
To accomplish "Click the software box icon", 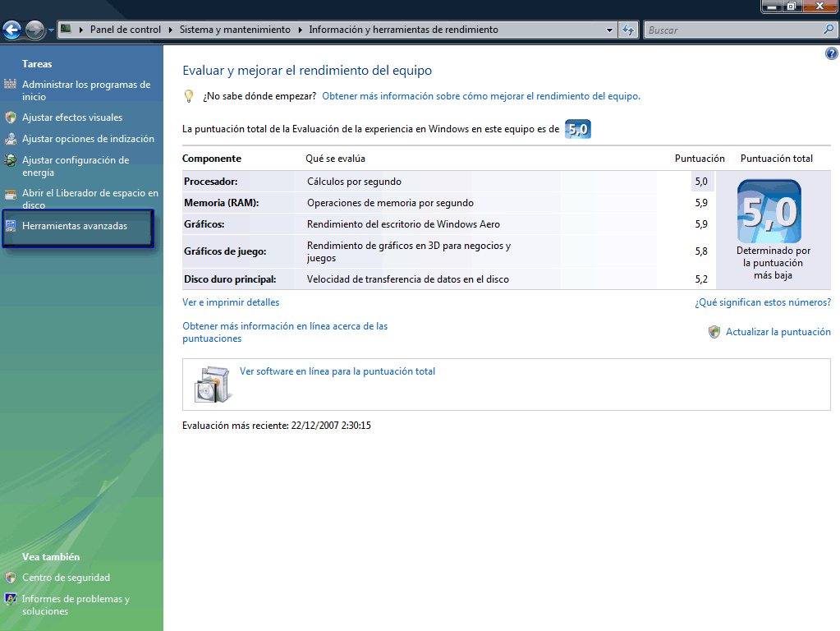I will pyautogui.click(x=213, y=384).
